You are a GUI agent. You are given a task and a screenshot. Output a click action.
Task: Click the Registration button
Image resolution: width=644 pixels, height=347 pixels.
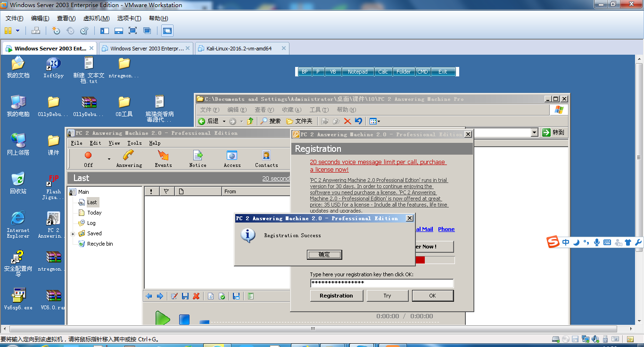click(x=337, y=296)
